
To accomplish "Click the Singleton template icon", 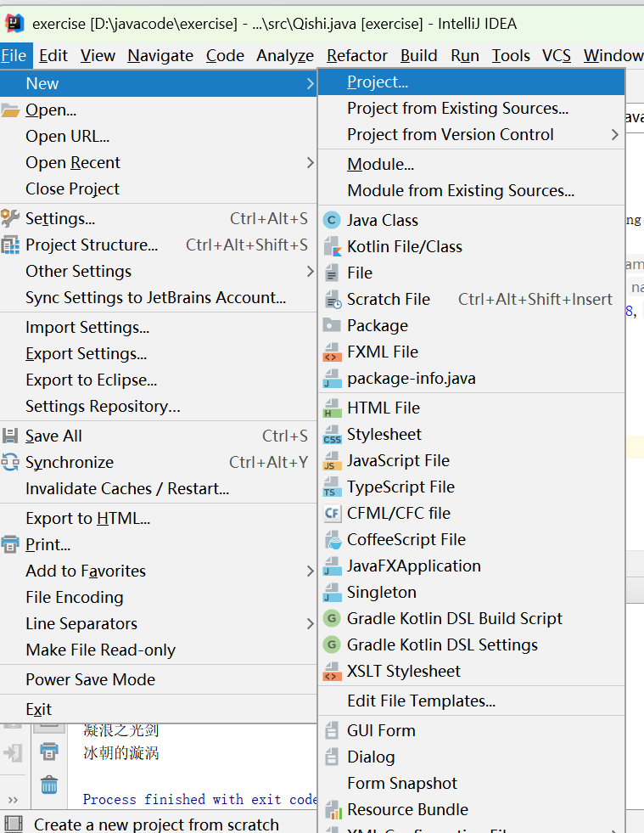I will point(332,593).
